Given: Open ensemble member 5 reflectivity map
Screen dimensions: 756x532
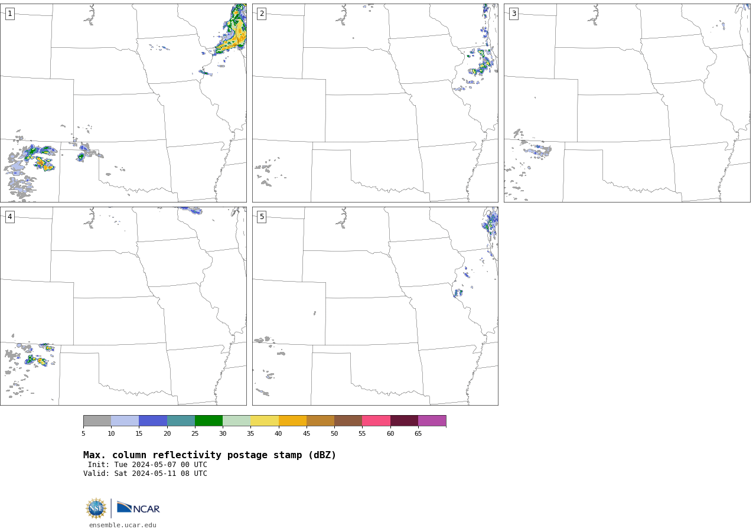Looking at the screenshot, I should [x=375, y=306].
